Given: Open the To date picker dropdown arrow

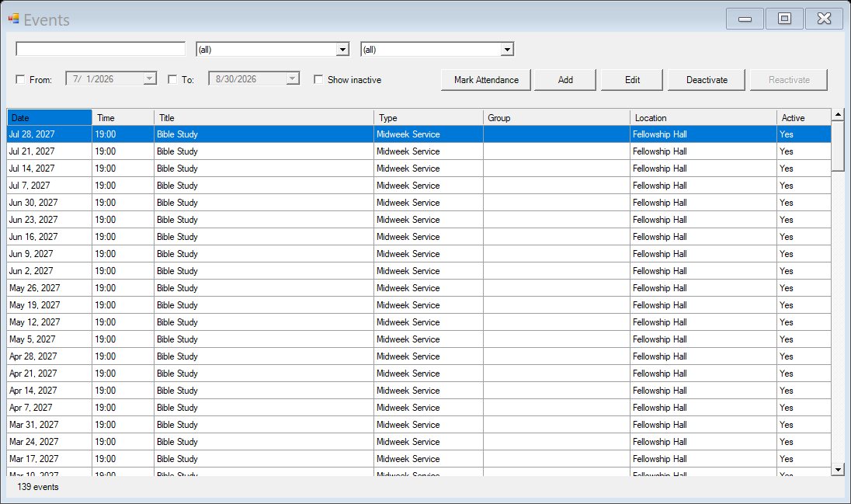Looking at the screenshot, I should pyautogui.click(x=293, y=78).
